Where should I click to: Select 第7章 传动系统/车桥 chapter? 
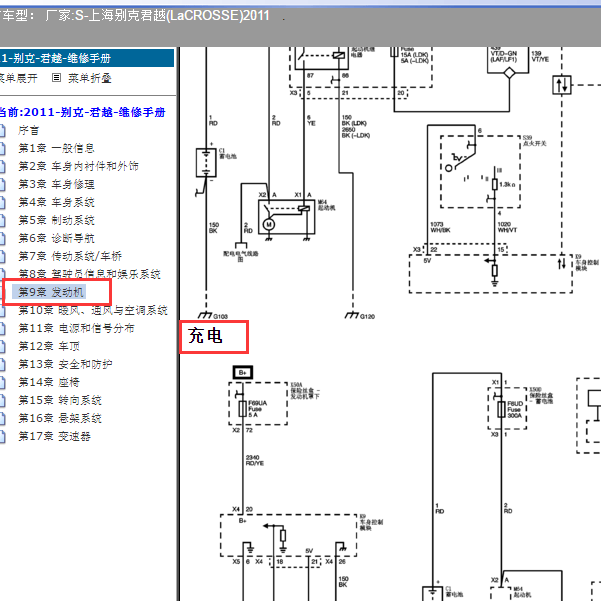coord(70,256)
